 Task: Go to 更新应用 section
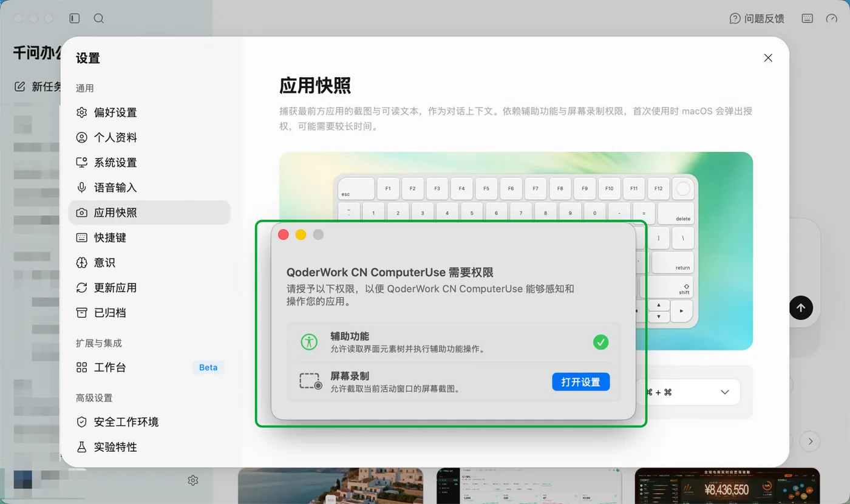149,288
